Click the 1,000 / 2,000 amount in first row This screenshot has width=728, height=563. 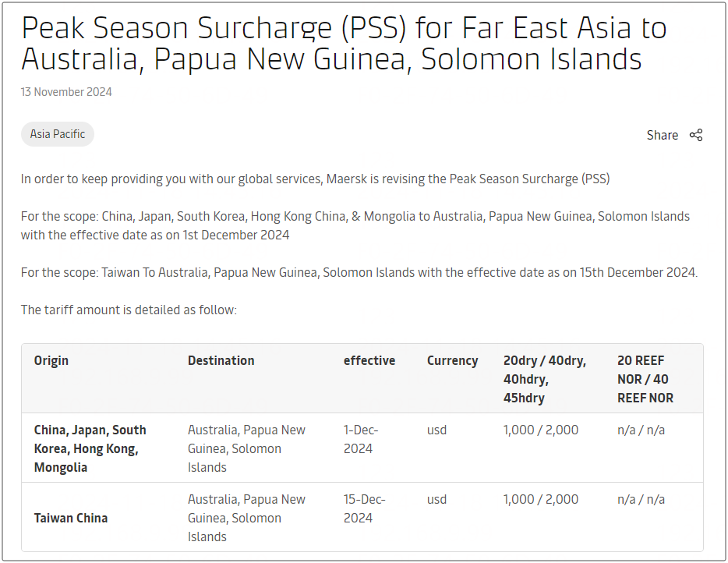(541, 430)
